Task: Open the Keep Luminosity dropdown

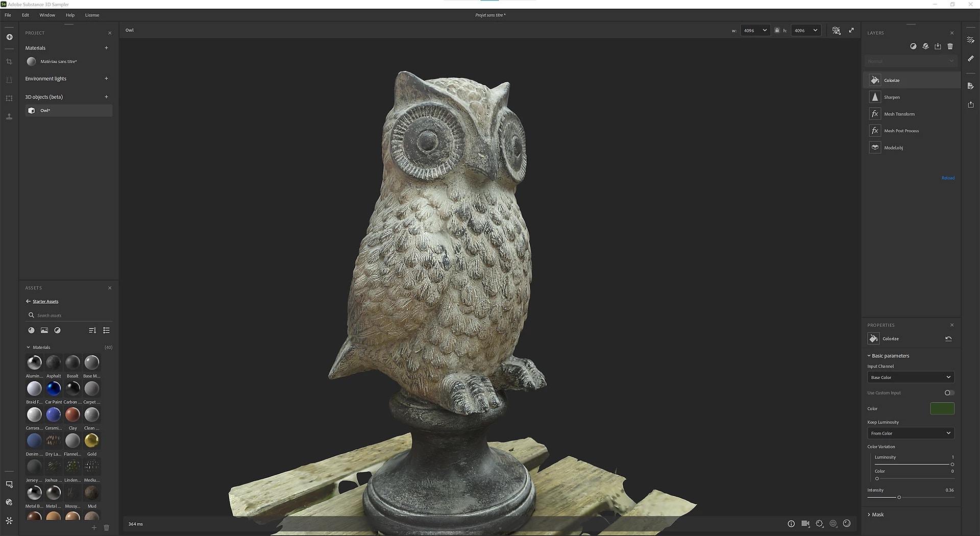Action: coord(911,433)
